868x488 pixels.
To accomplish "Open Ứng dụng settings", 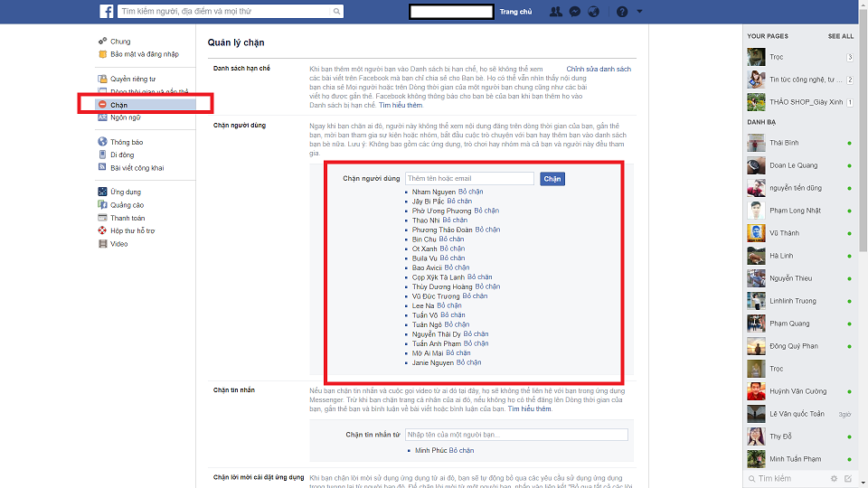I will tap(125, 192).
